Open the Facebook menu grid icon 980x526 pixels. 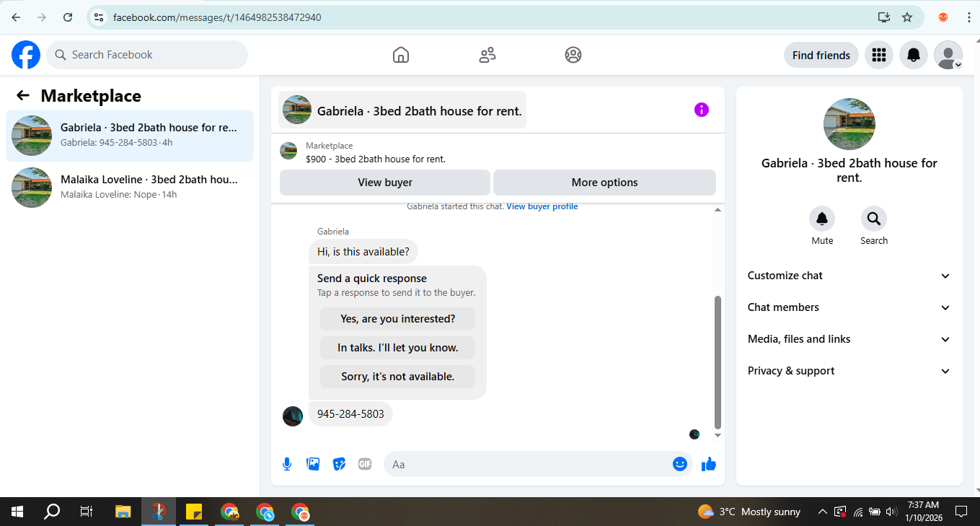[x=878, y=55]
